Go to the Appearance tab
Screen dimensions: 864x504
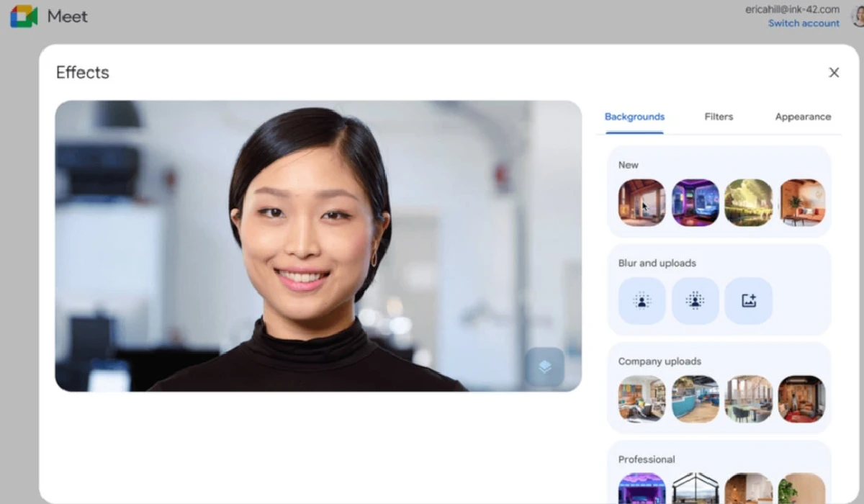pyautogui.click(x=803, y=117)
